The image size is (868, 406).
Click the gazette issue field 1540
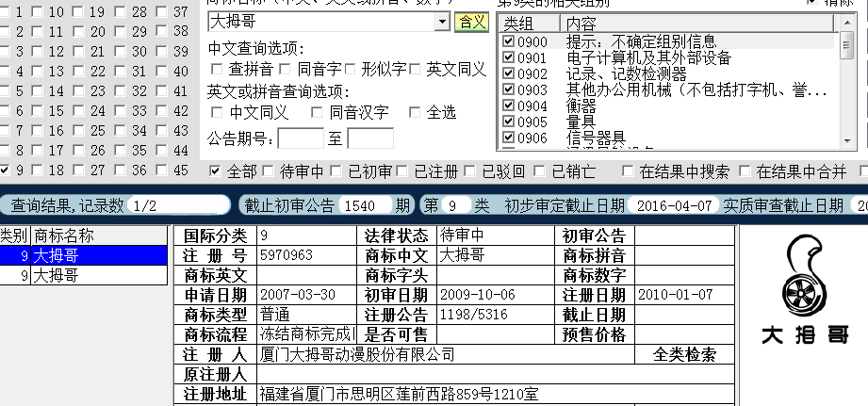[366, 206]
